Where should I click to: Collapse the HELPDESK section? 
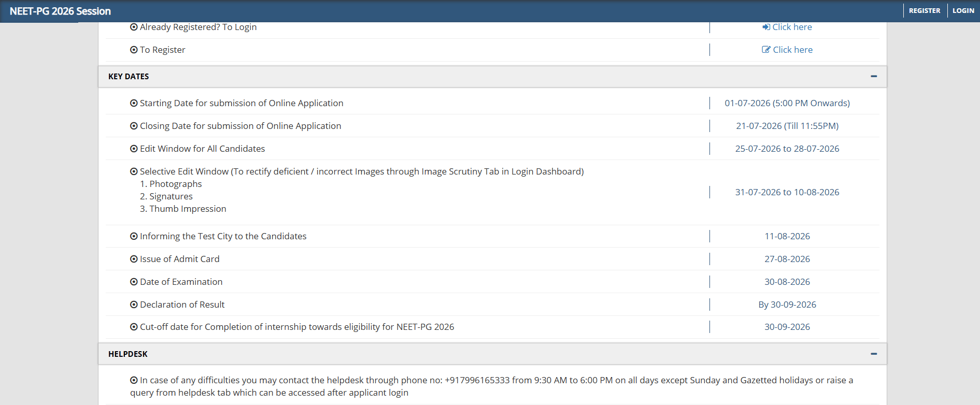click(x=874, y=354)
